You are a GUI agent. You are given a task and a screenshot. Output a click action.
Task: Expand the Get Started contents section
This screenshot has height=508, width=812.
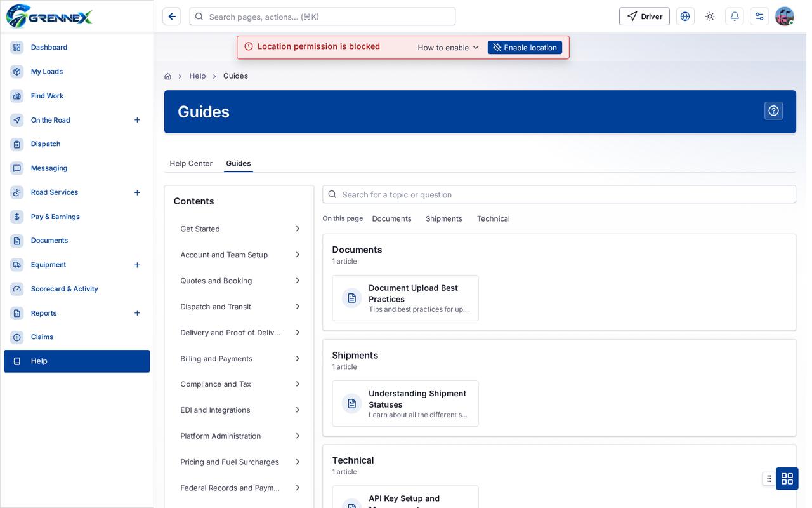(239, 229)
